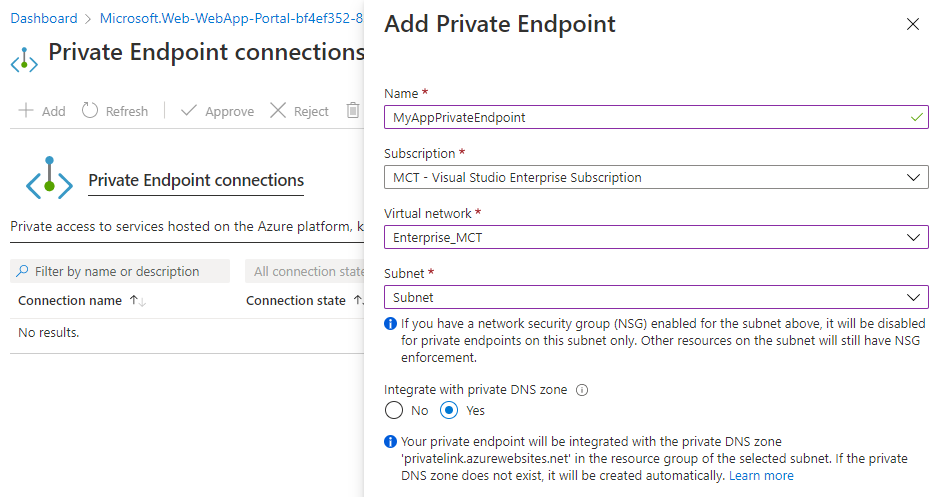Close the Add Private Endpoint panel
The image size is (935, 497).
pyautogui.click(x=912, y=25)
